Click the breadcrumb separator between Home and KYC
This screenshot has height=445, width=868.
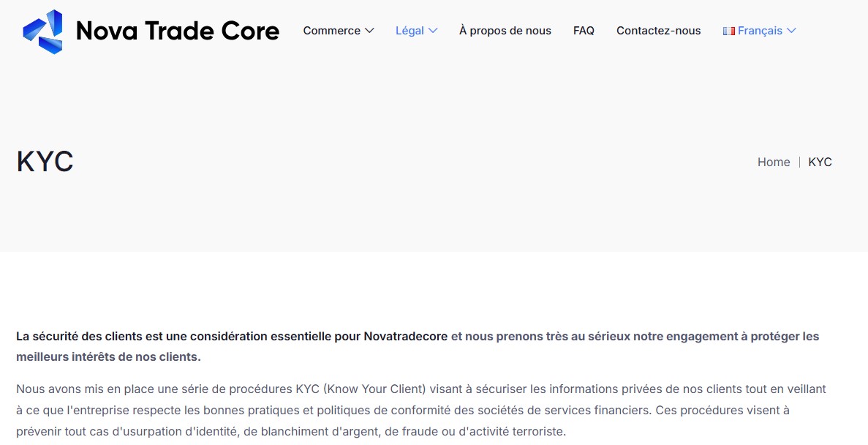[x=799, y=162]
